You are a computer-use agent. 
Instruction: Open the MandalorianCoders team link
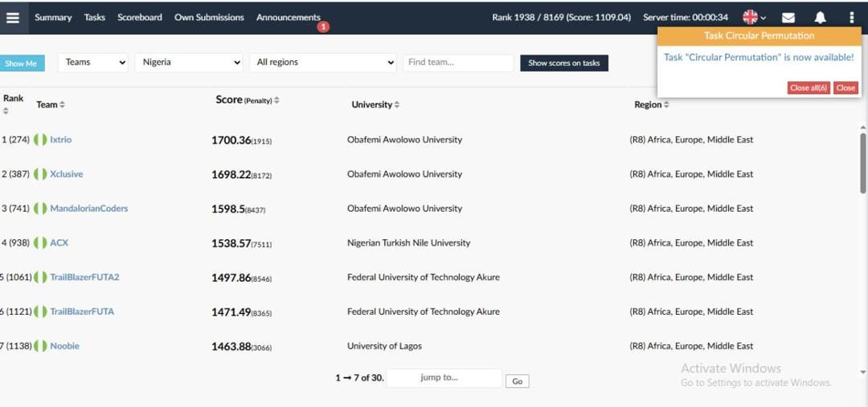coord(89,209)
